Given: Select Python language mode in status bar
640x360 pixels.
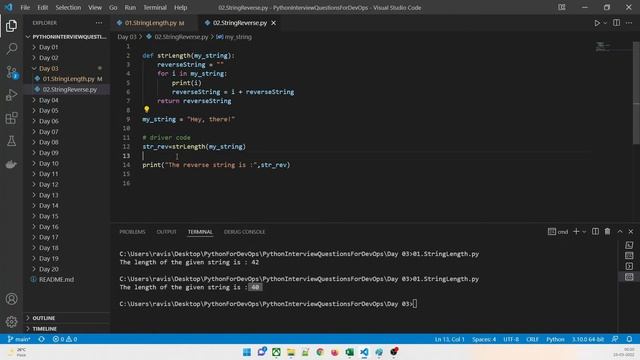Looking at the screenshot, I should coord(555,339).
